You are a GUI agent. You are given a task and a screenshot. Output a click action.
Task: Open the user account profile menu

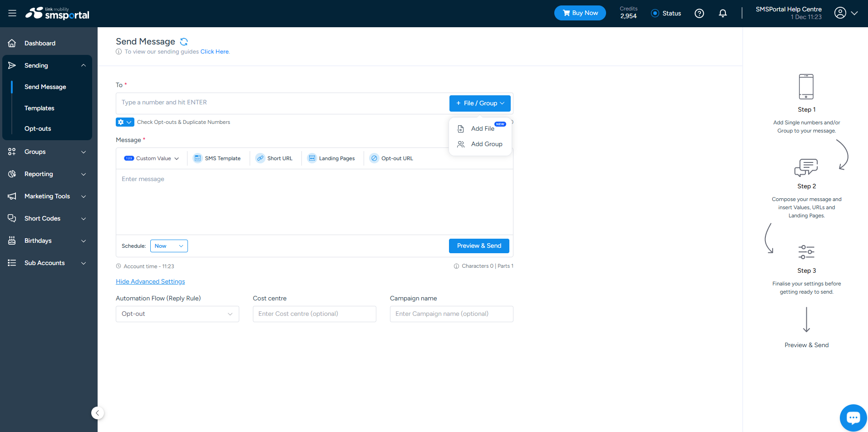tap(846, 13)
